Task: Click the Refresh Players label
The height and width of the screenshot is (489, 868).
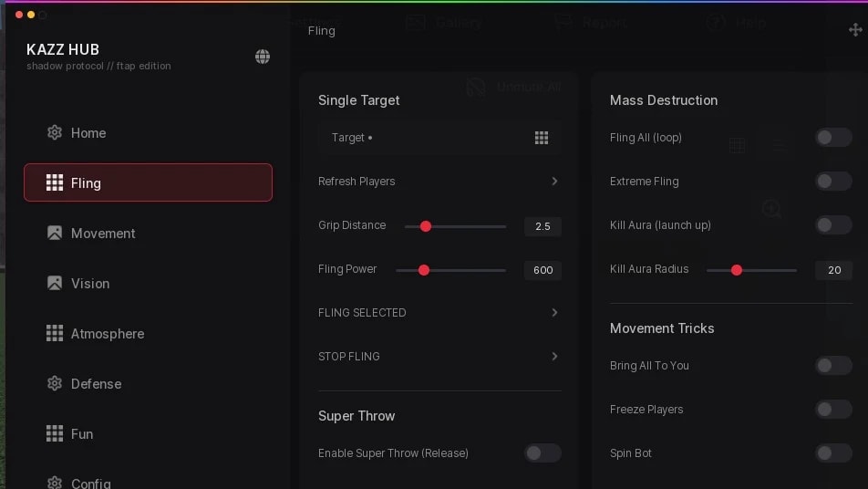Action: [356, 181]
